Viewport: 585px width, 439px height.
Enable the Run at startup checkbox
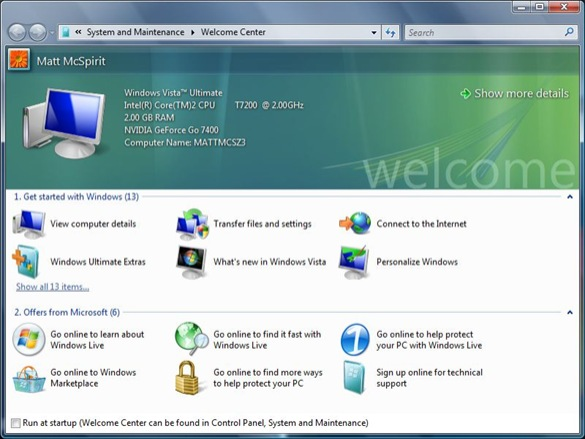coord(16,423)
